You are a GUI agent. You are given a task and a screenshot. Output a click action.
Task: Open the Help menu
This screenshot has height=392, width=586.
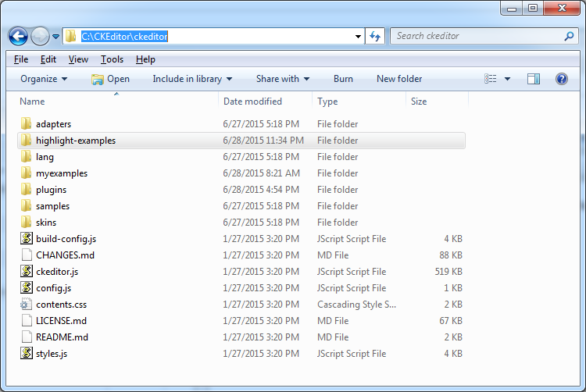point(145,59)
